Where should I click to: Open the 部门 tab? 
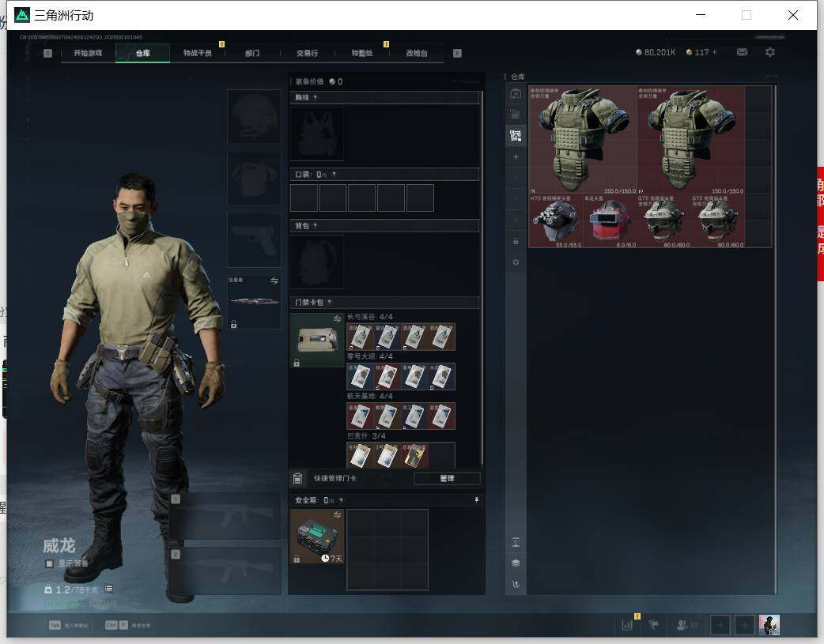[x=252, y=53]
